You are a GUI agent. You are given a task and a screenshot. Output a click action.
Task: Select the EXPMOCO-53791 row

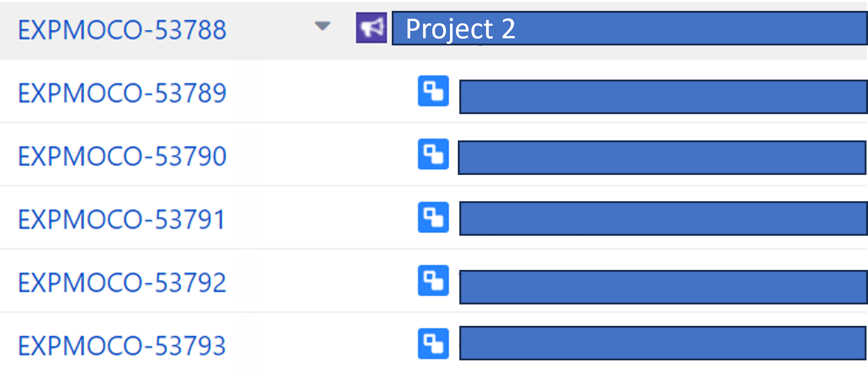tap(121, 218)
